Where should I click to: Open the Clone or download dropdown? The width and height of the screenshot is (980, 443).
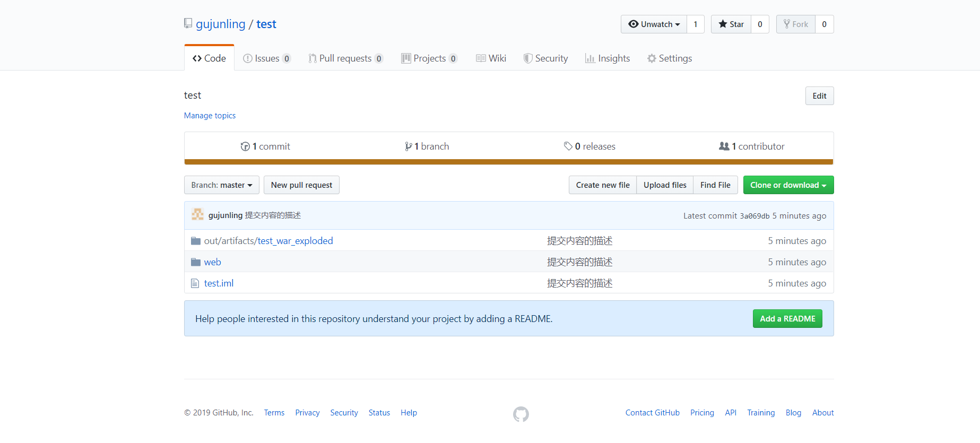[788, 185]
